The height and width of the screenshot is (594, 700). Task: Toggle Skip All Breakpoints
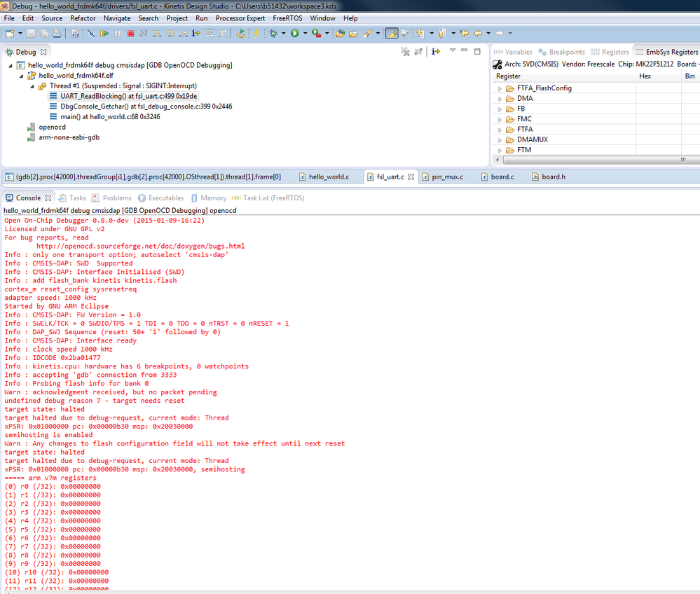(91, 34)
